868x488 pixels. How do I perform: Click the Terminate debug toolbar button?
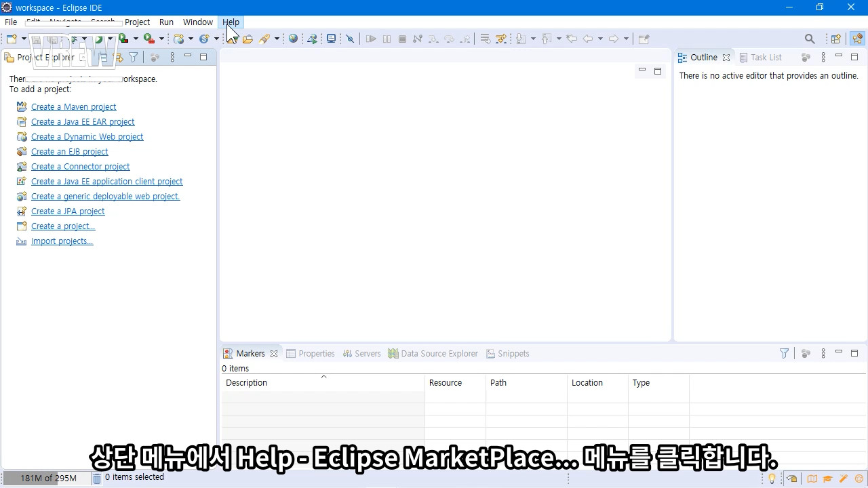pos(402,39)
